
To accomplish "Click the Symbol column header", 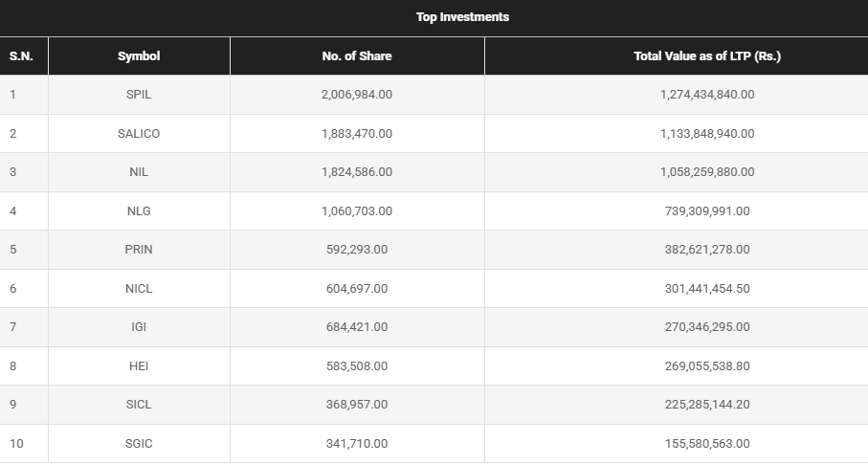I will point(139,56).
